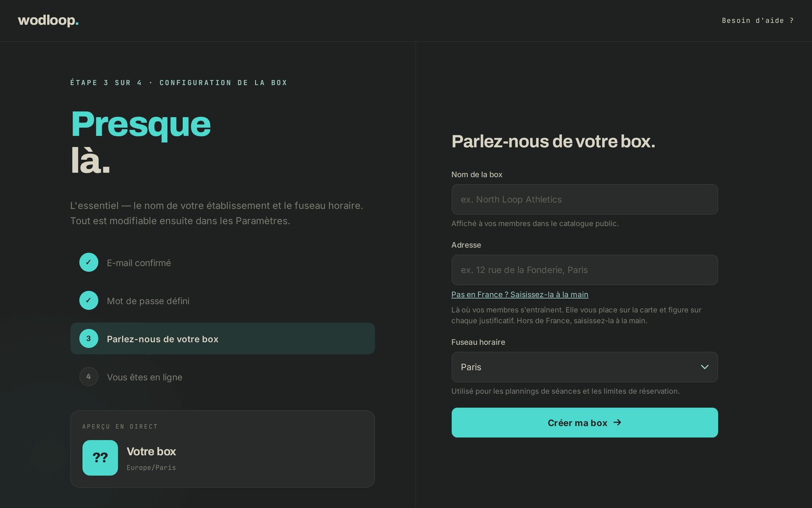The width and height of the screenshot is (812, 508).
Task: Click the 'ÉTAPE 3 SUR 4' step indicator
Action: coord(106,83)
